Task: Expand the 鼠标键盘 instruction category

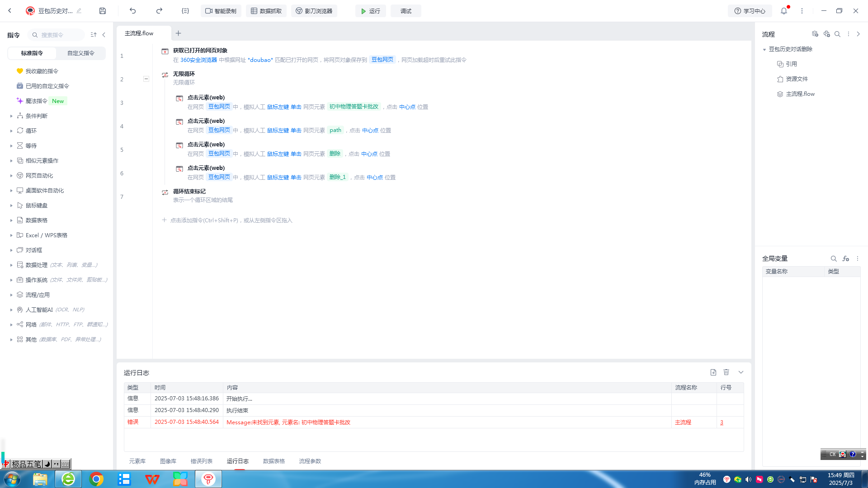Action: (11, 206)
